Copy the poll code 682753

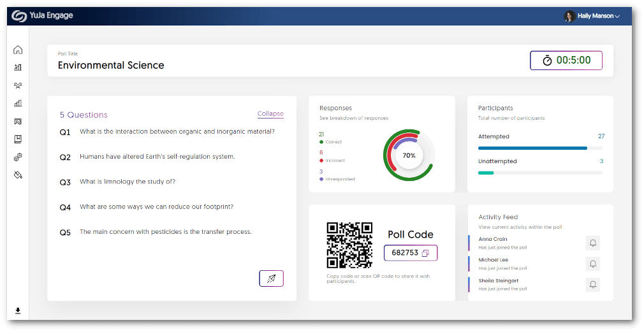425,253
